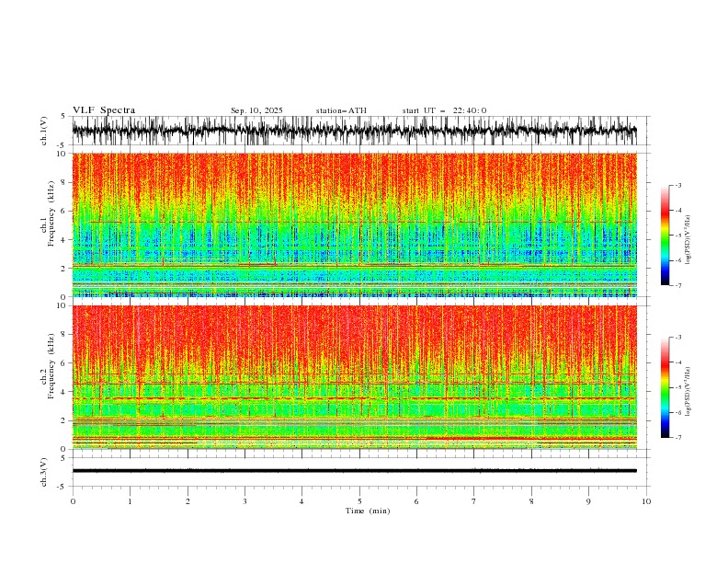Click time axis tick label "5"

[359, 501]
